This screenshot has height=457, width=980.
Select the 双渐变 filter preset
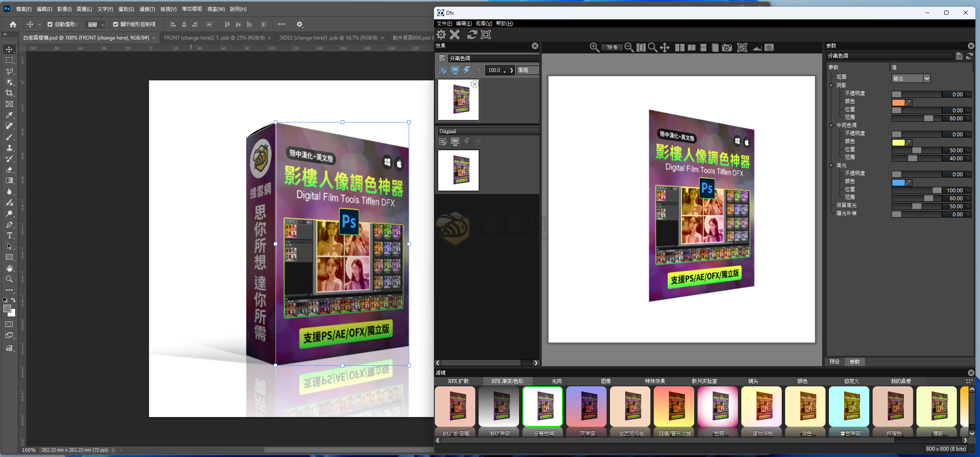click(x=586, y=411)
